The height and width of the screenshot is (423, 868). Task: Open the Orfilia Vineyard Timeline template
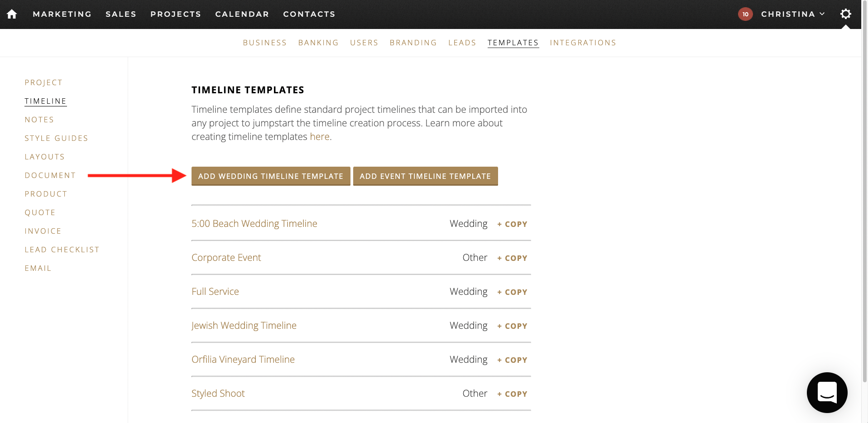243,360
